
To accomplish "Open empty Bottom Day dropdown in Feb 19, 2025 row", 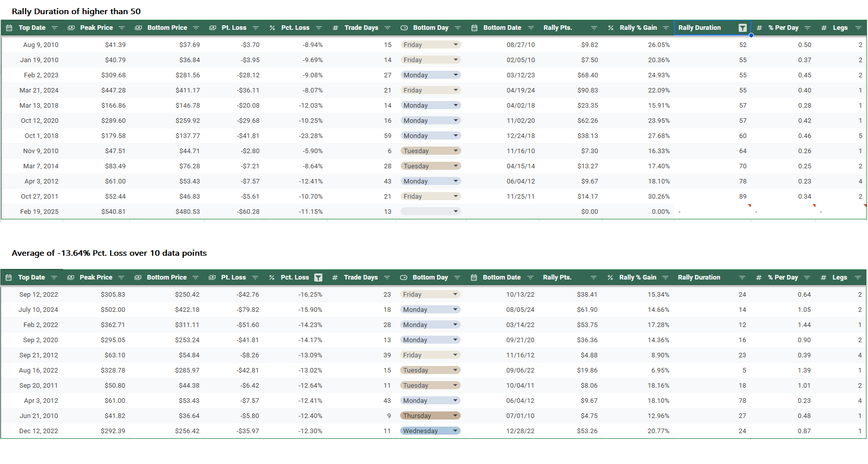I will [x=430, y=212].
